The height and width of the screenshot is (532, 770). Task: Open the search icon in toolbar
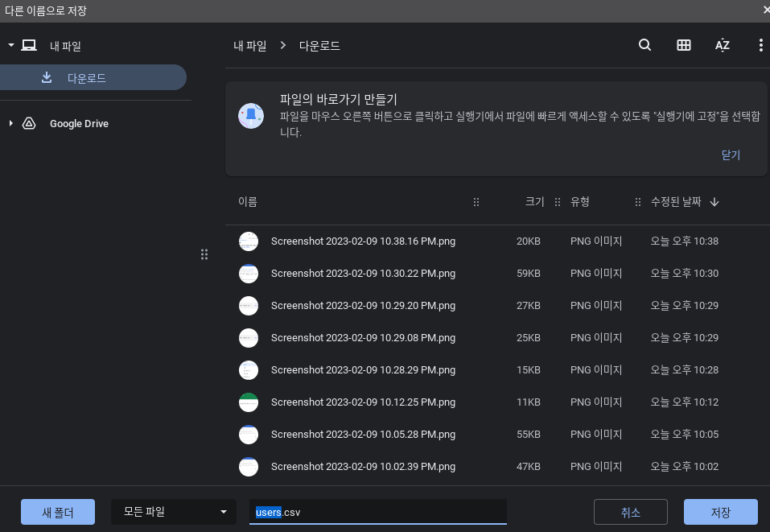tap(644, 45)
